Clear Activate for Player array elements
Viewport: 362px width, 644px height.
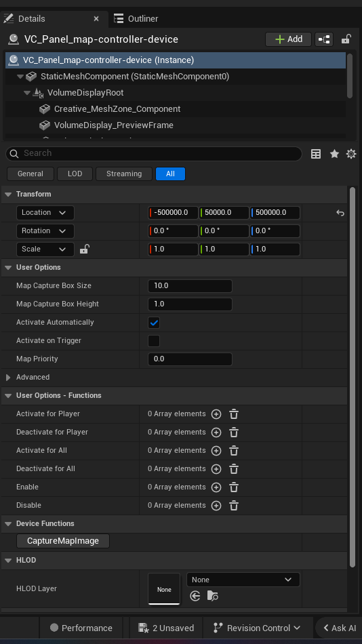click(234, 414)
